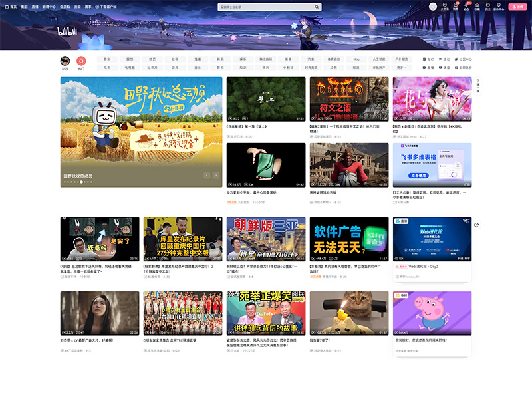
Task: Open watch history via the 历史 clock icon
Action: click(x=488, y=7)
